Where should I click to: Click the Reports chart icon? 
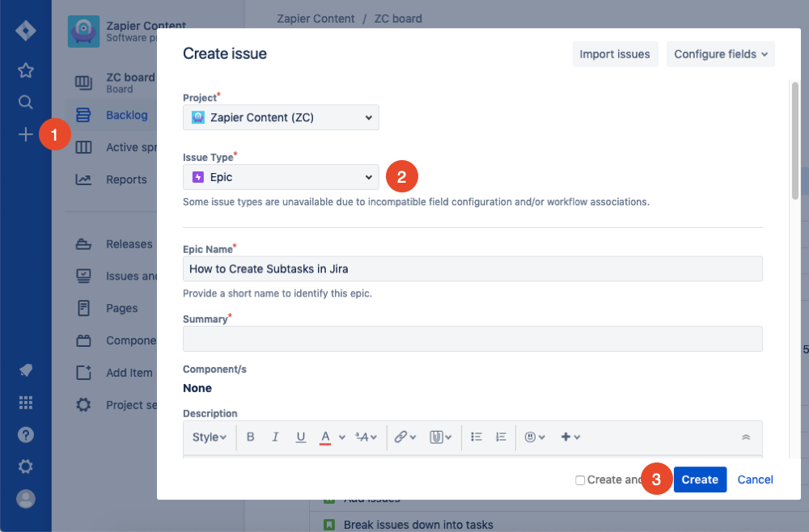[83, 179]
